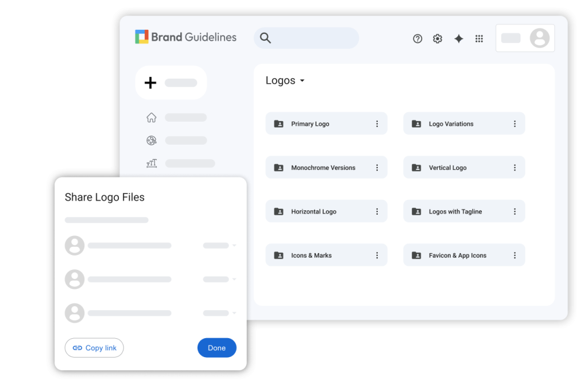
Task: Open the Icons & Marks folder
Action: tap(311, 256)
